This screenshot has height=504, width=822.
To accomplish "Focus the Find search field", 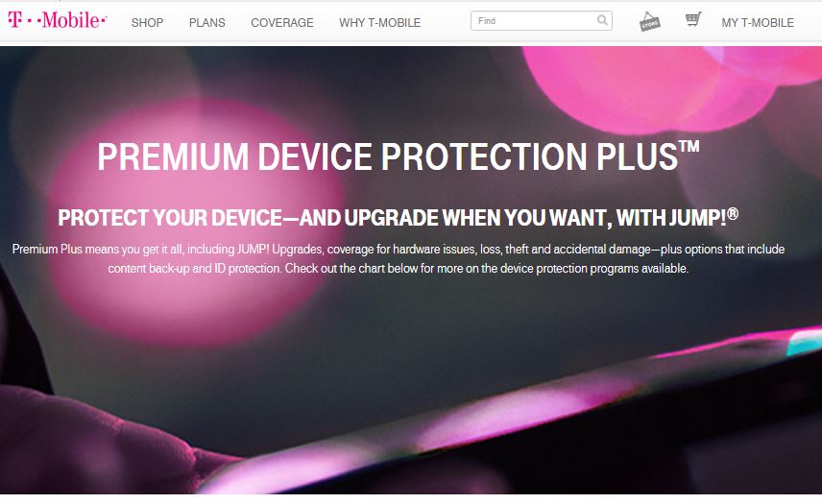I will click(x=534, y=21).
